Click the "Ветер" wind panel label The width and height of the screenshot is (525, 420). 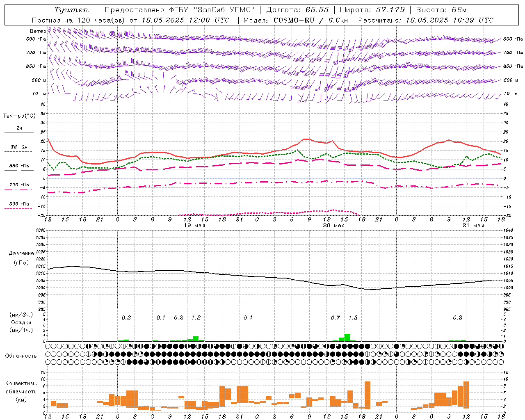point(38,31)
